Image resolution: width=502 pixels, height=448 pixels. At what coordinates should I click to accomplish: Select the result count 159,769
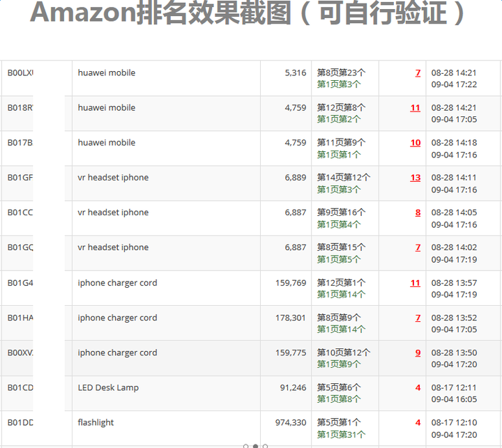click(291, 283)
